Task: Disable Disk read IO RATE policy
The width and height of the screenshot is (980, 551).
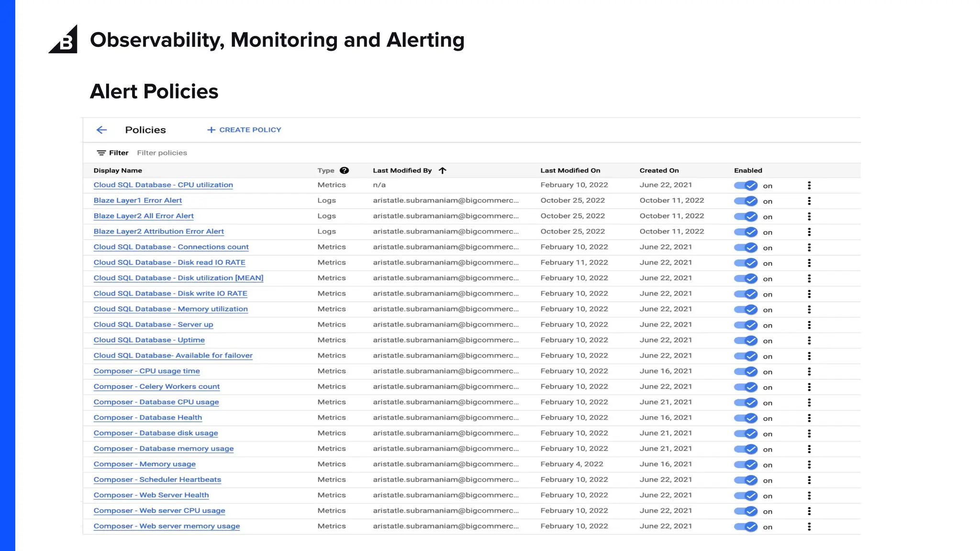Action: tap(746, 263)
